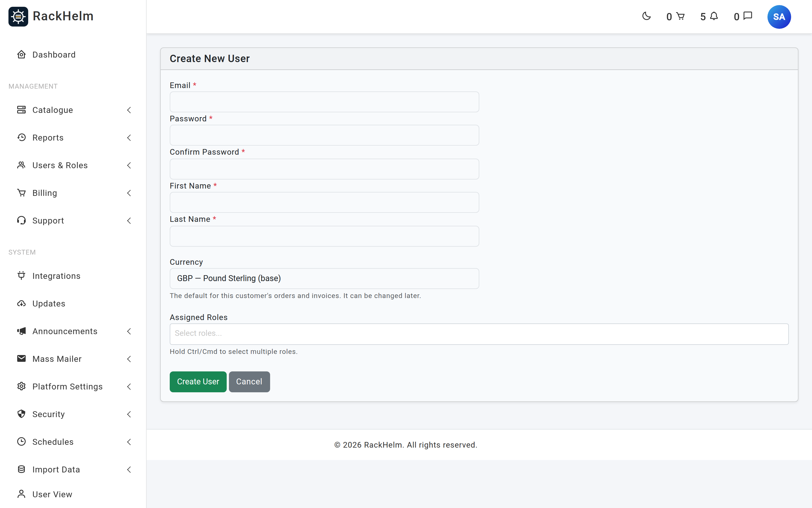Click the Security shield icon

(x=21, y=414)
